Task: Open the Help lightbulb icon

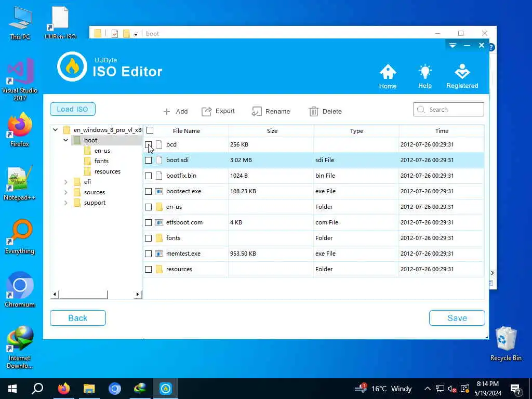Action: (425, 77)
